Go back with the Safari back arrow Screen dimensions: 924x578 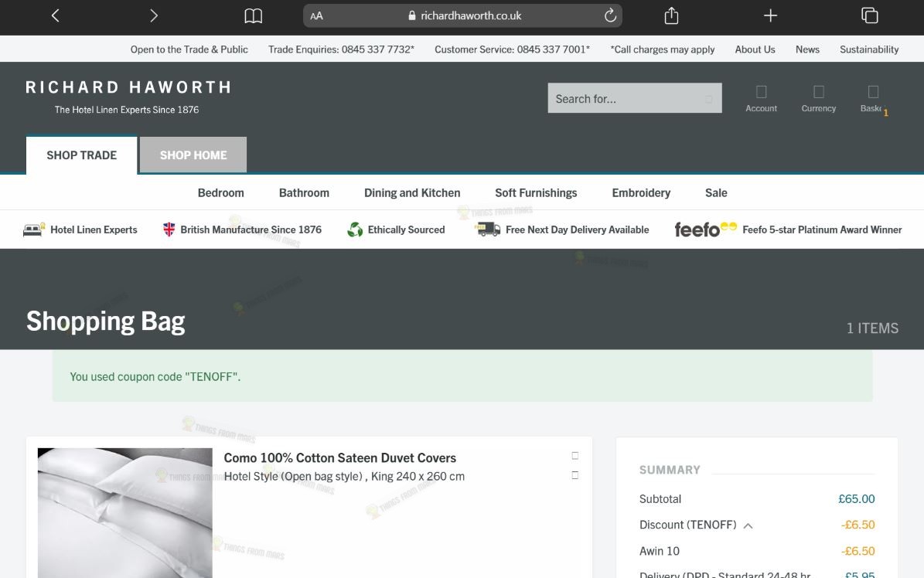pos(56,15)
